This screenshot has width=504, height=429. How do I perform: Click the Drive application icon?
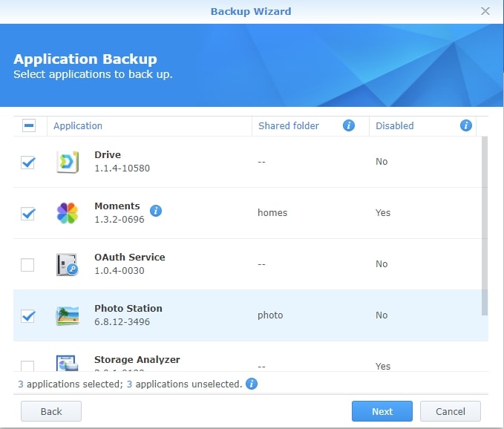68,162
